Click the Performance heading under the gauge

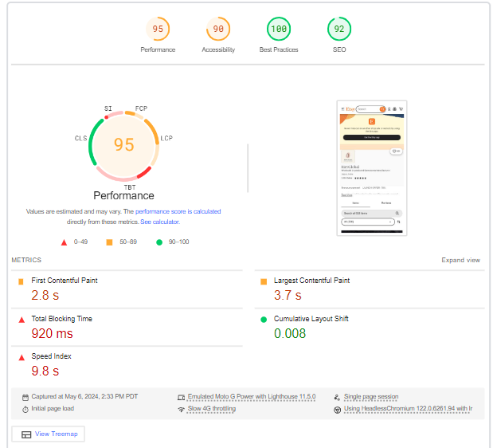click(123, 195)
